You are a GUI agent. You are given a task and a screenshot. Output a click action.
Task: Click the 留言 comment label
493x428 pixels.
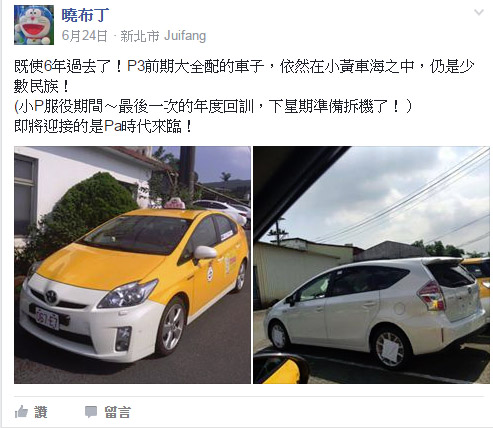point(117,412)
